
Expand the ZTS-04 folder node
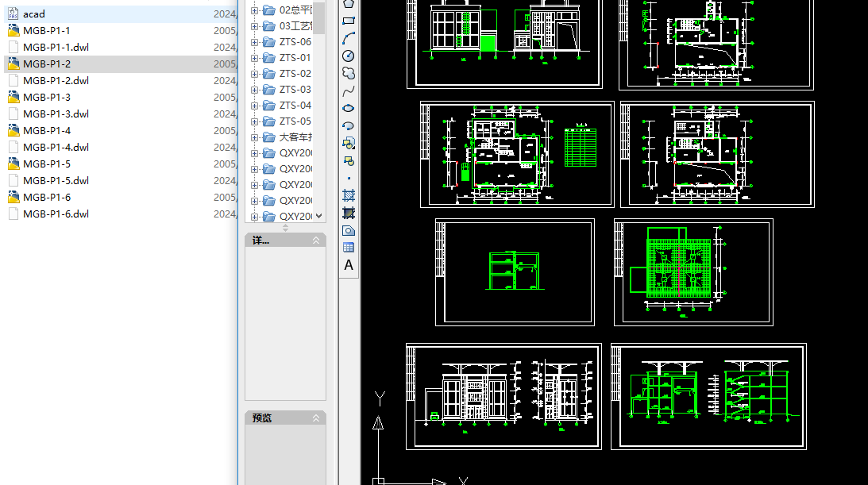tap(254, 106)
